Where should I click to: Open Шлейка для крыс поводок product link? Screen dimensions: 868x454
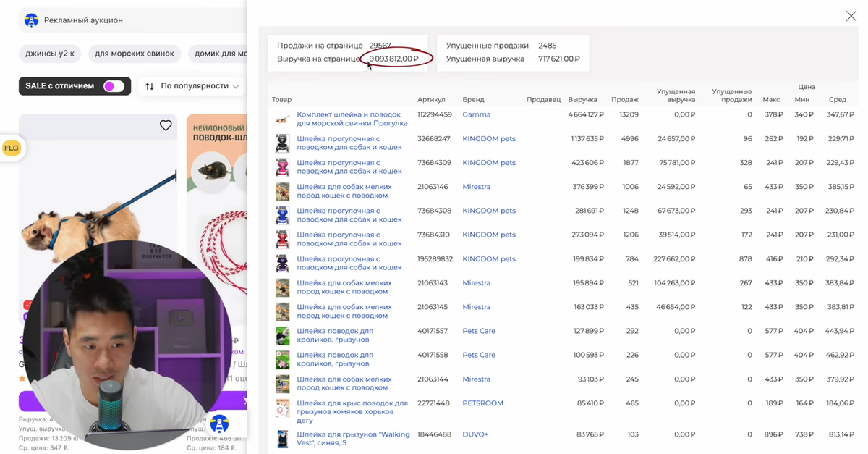pyautogui.click(x=352, y=411)
